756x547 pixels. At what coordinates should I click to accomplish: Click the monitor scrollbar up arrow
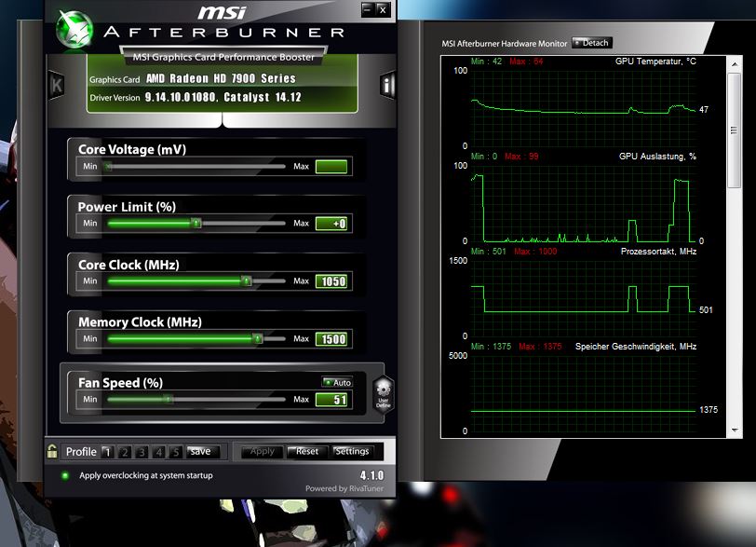point(735,63)
